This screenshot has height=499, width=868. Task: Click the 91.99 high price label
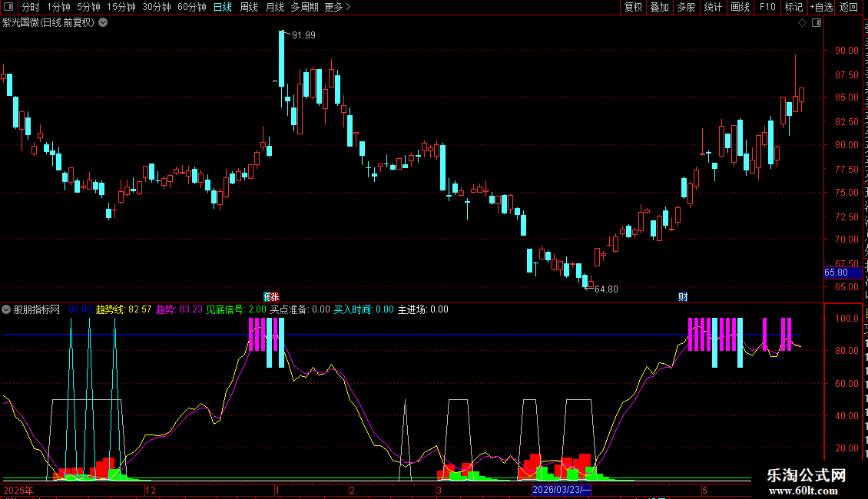tap(303, 35)
